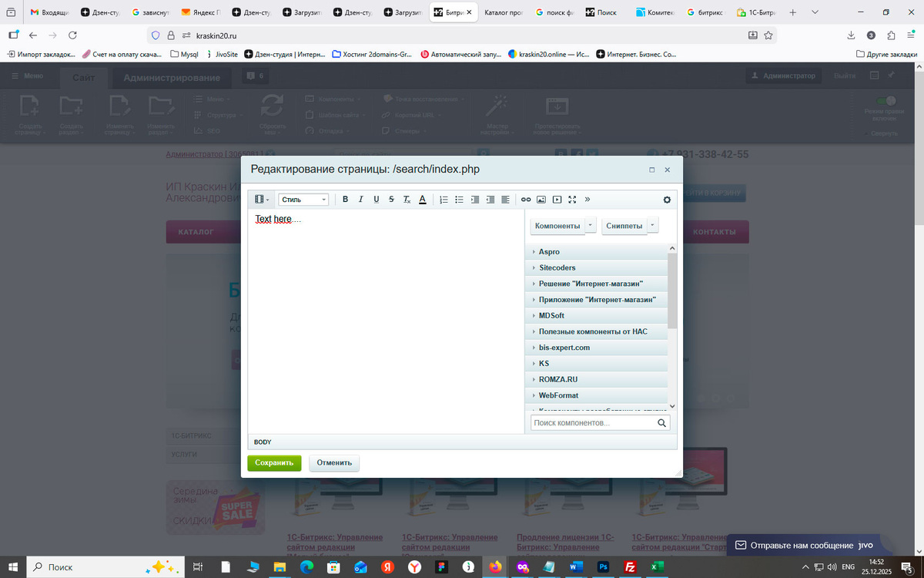Image resolution: width=924 pixels, height=578 pixels.
Task: Click the search magnifier in component search
Action: point(661,423)
